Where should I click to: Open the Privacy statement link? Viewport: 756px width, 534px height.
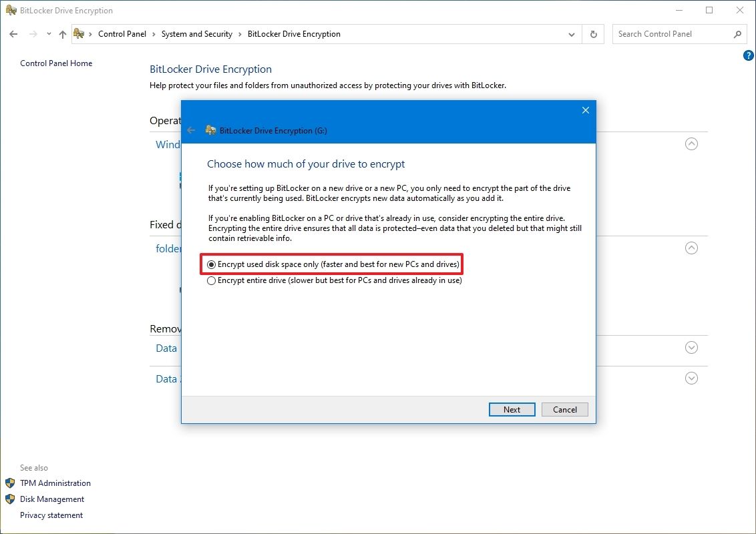tap(51, 515)
